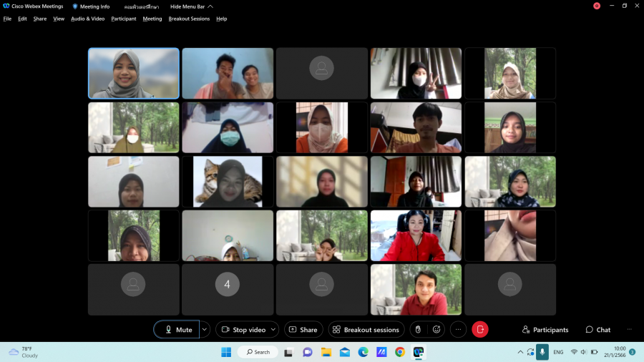Open the panel options ellipsis beside Chat

630,329
